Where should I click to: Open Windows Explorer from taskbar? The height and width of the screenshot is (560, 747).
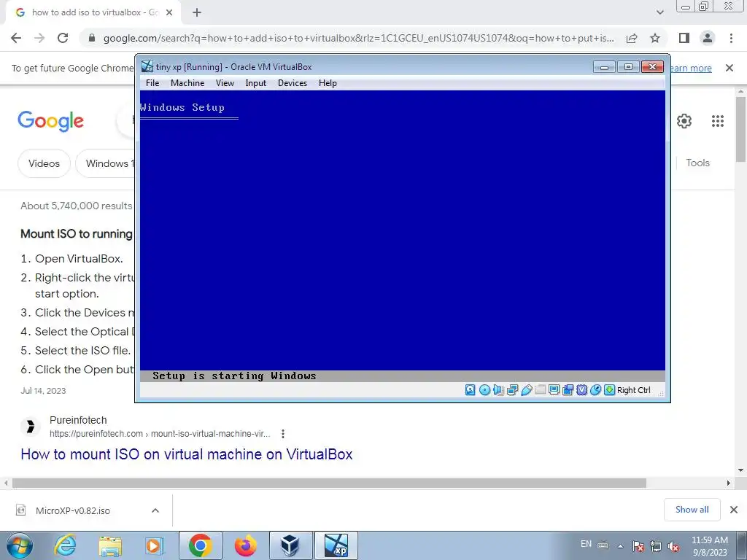110,545
